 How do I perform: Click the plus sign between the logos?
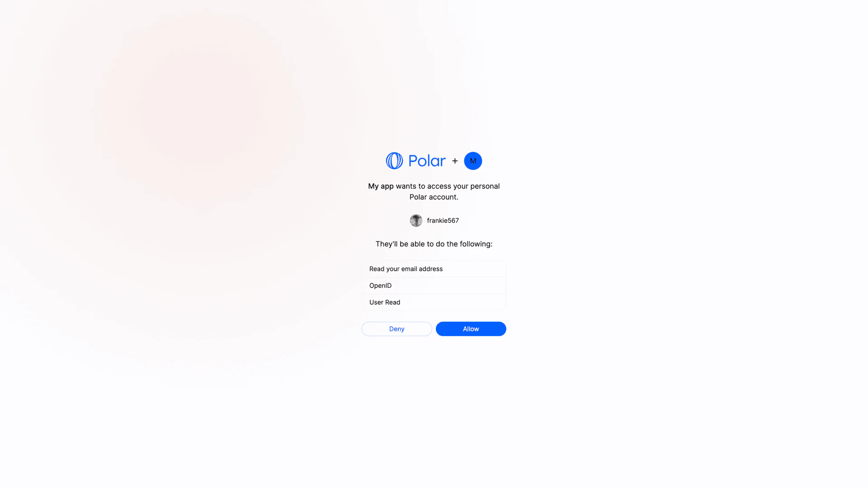point(455,161)
